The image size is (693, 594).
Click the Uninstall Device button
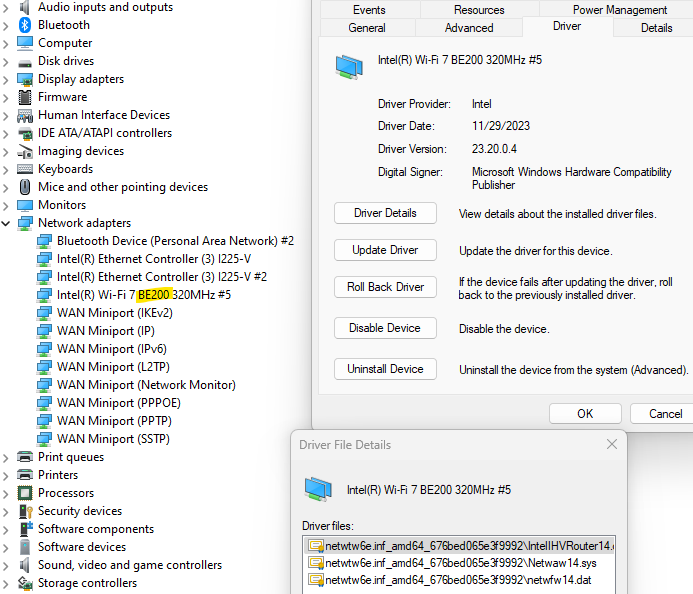tap(385, 369)
